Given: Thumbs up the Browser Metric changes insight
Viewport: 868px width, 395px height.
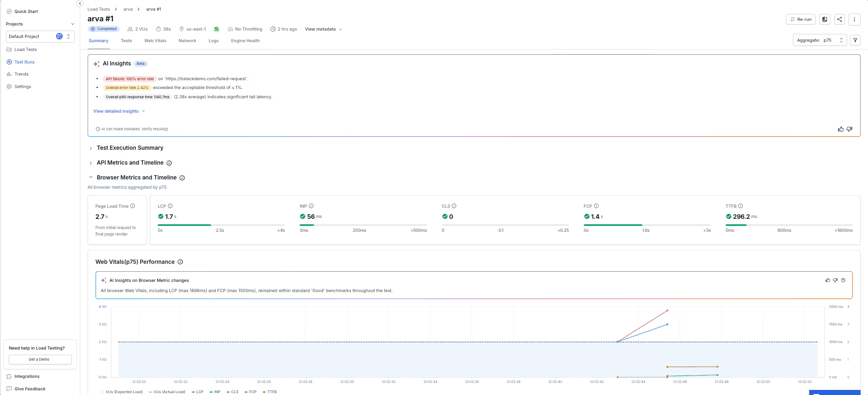Looking at the screenshot, I should (828, 280).
